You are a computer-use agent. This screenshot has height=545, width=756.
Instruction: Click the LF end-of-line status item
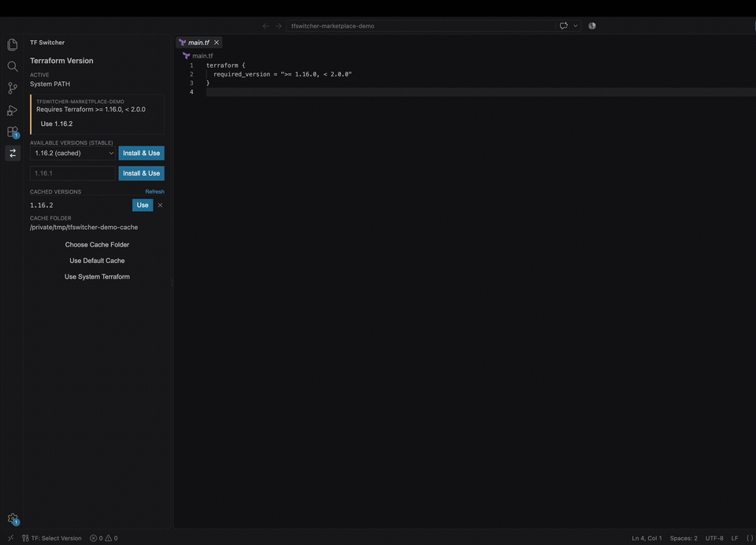tap(734, 538)
